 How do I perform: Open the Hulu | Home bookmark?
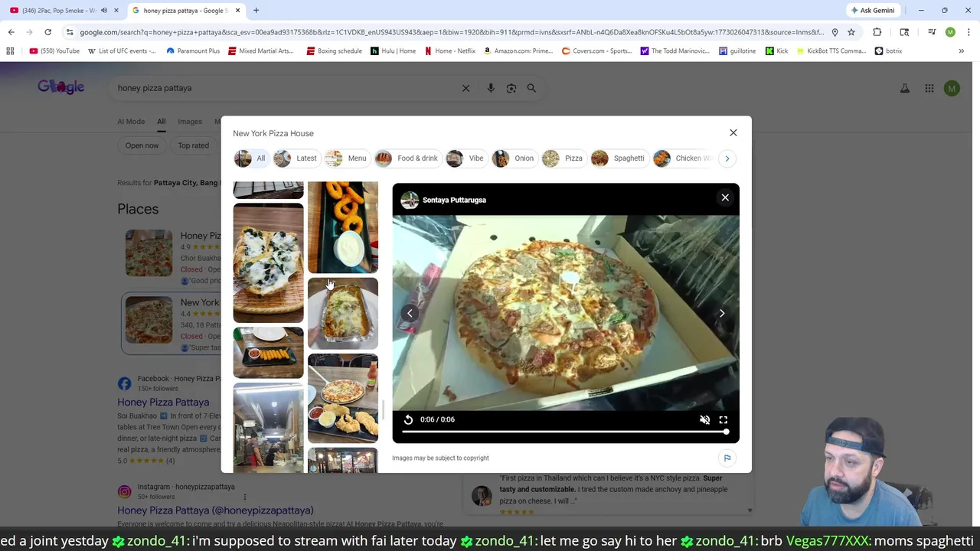(x=393, y=51)
